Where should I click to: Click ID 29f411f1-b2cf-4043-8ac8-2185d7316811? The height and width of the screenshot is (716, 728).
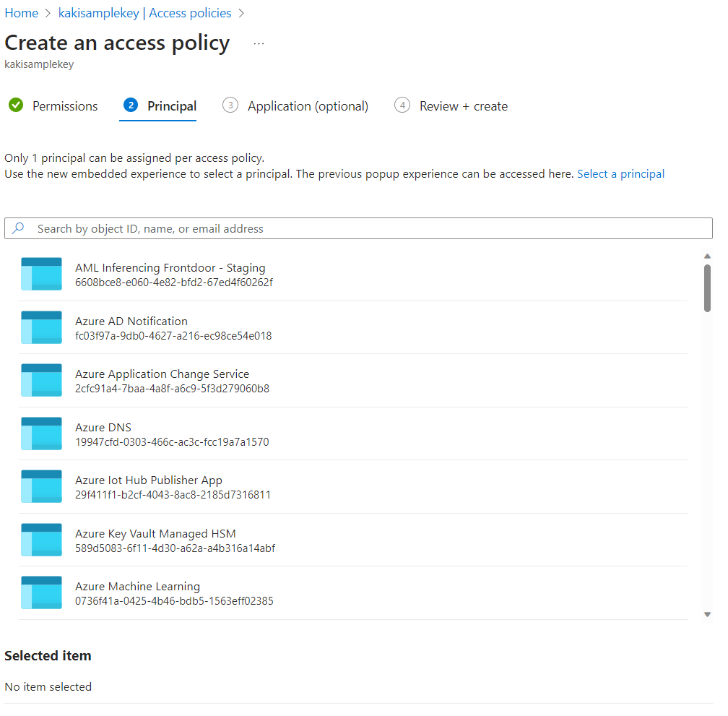point(173,495)
